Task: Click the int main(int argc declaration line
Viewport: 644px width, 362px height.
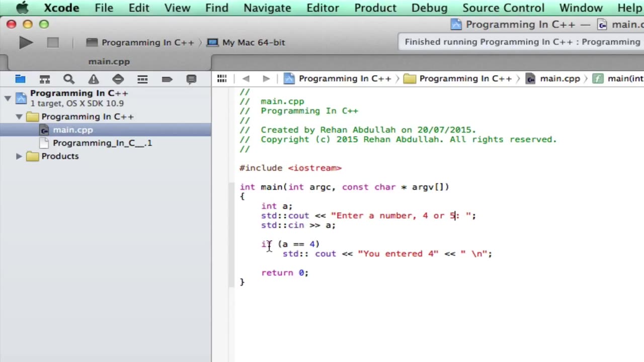Action: [344, 187]
